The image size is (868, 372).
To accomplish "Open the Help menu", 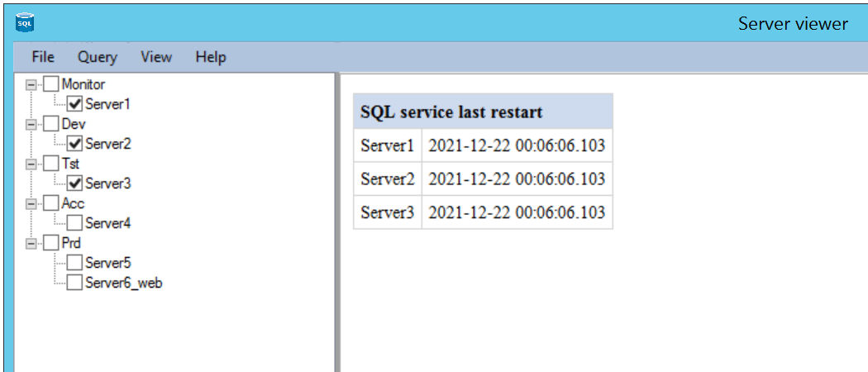I will pyautogui.click(x=211, y=57).
